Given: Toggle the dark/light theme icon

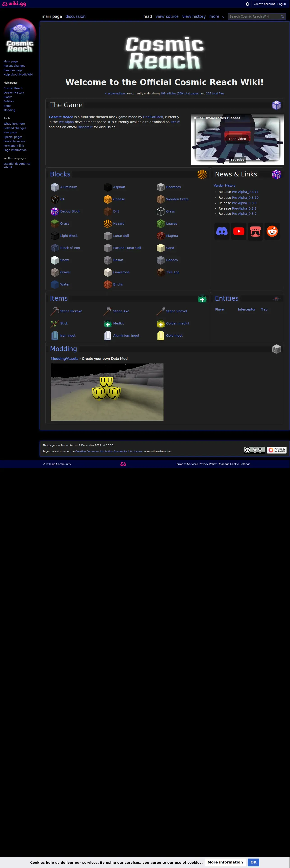Looking at the screenshot, I should point(248,4).
